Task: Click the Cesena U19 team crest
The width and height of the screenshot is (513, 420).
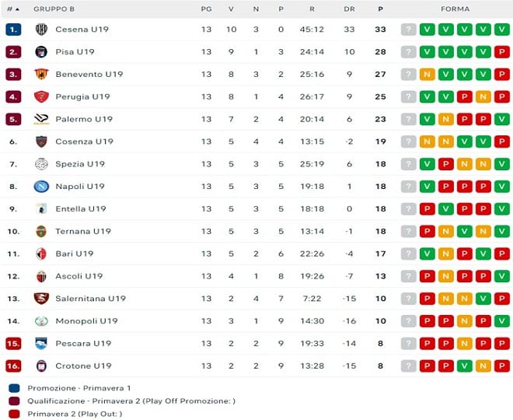Action: click(x=41, y=30)
